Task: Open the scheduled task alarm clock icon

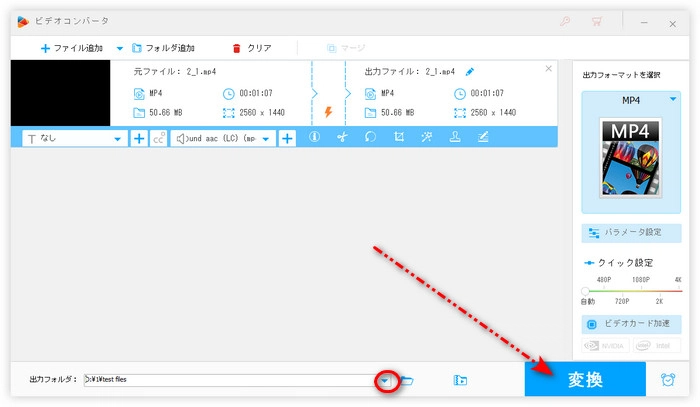Action: (x=667, y=380)
